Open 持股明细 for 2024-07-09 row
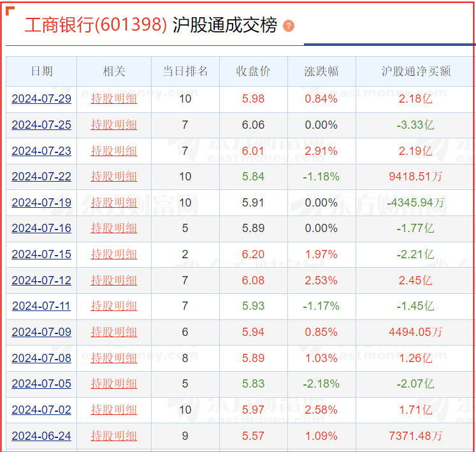The image size is (476, 452). click(x=114, y=332)
